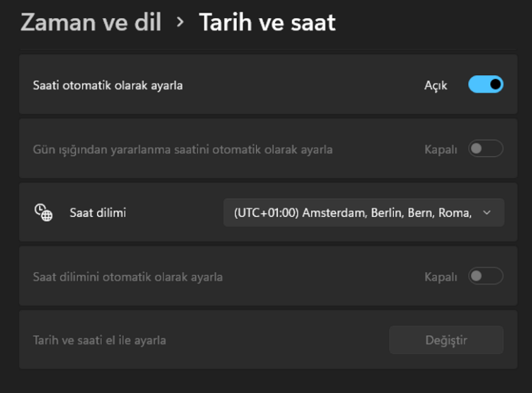Viewport: 532px width, 393px height.
Task: Turn off "Saati otomatik olarak ayarla" toggle
Action: 485,84
